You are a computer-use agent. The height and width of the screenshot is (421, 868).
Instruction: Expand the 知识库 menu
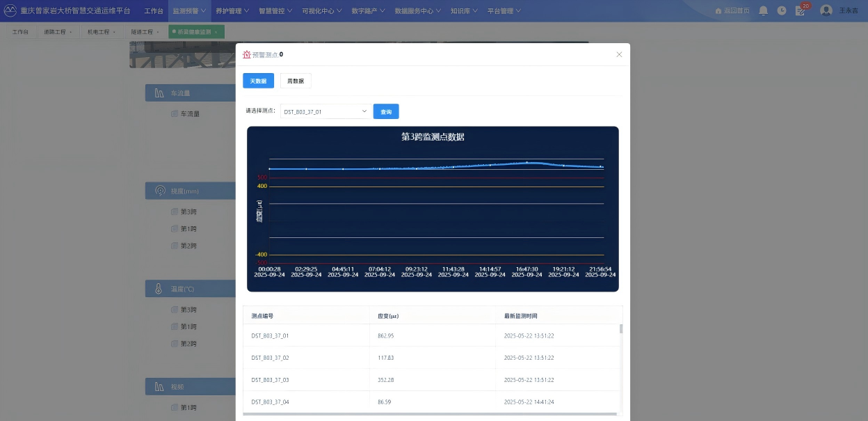465,11
